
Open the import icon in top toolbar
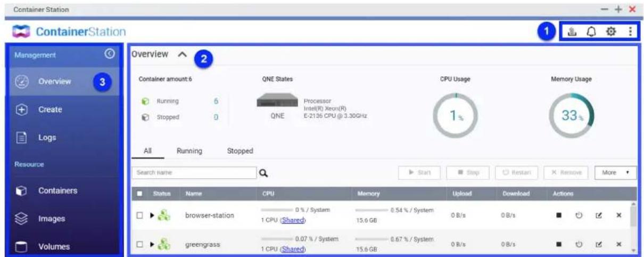[572, 32]
